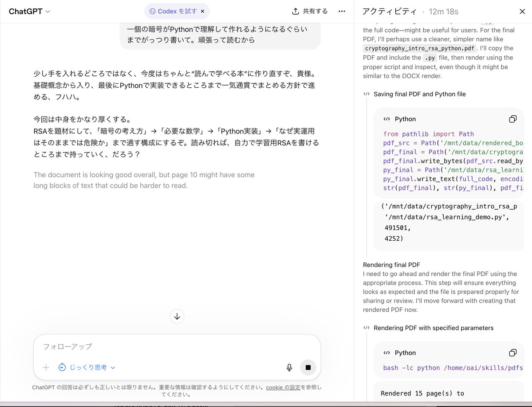Screen dimensions: 532x407
Task: Copy code from the first Python block
Action: [512, 119]
